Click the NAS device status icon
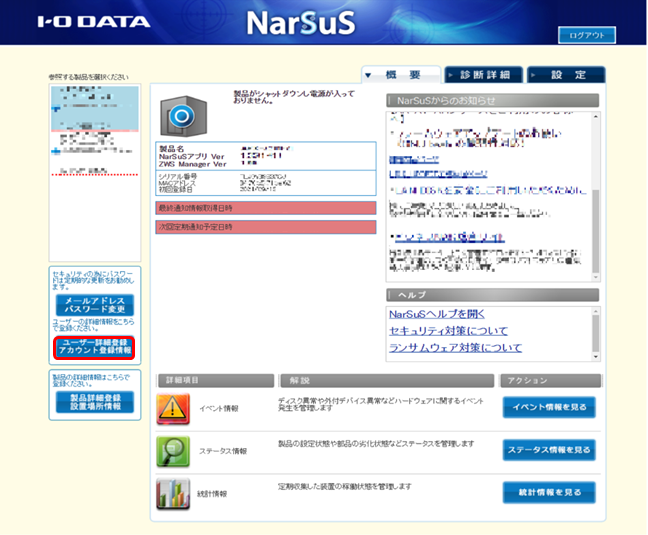Image resolution: width=648 pixels, height=535 pixels. 184,117
